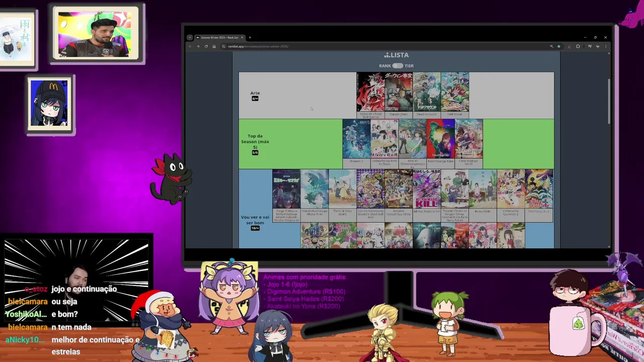The height and width of the screenshot is (362, 644).
Task: Click the 5/5 counter badge
Action: pos(255,153)
